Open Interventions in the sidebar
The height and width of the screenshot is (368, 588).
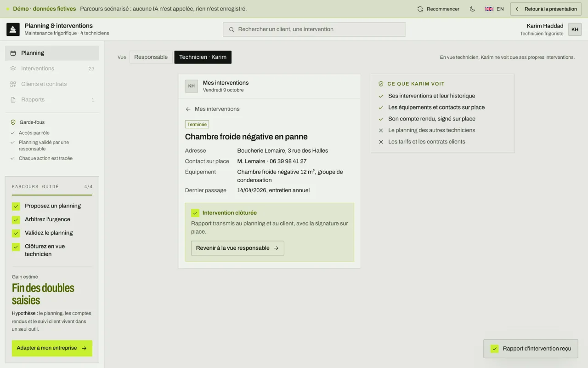52,69
